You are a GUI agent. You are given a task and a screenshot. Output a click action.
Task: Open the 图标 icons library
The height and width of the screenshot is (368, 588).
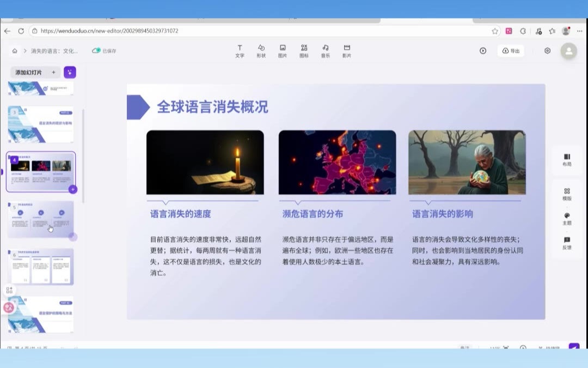pos(304,51)
